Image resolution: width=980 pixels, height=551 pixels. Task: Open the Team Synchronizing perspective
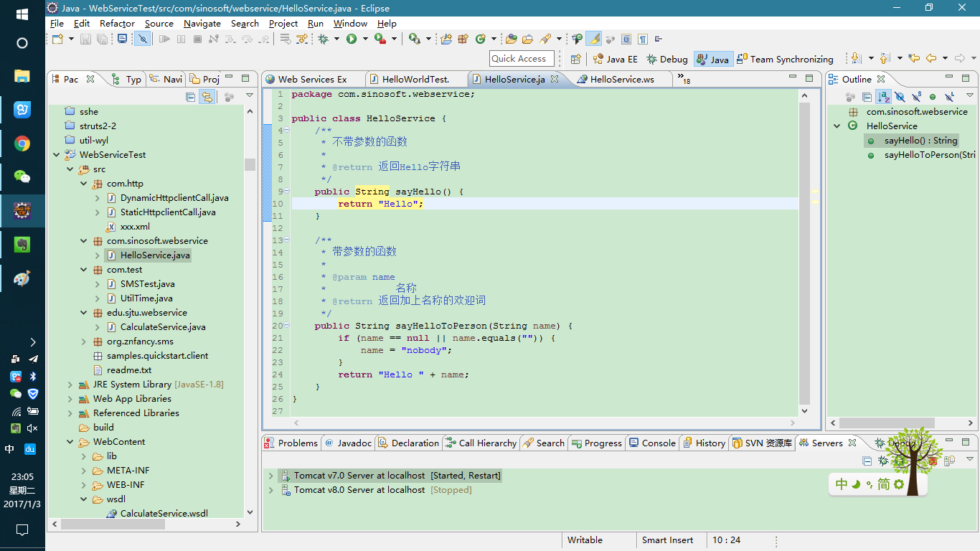coord(786,59)
